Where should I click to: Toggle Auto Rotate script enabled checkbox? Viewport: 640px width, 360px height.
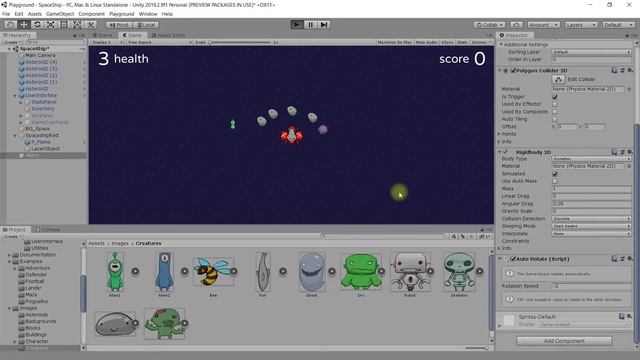pos(513,259)
